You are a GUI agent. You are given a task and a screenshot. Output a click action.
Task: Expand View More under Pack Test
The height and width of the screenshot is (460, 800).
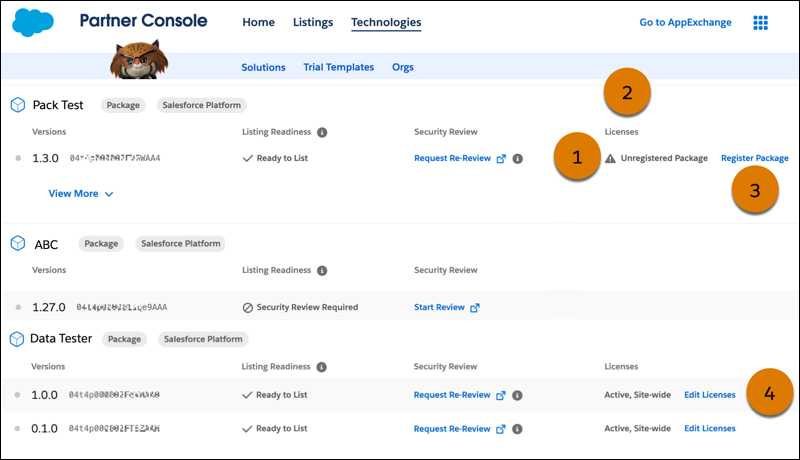point(81,194)
